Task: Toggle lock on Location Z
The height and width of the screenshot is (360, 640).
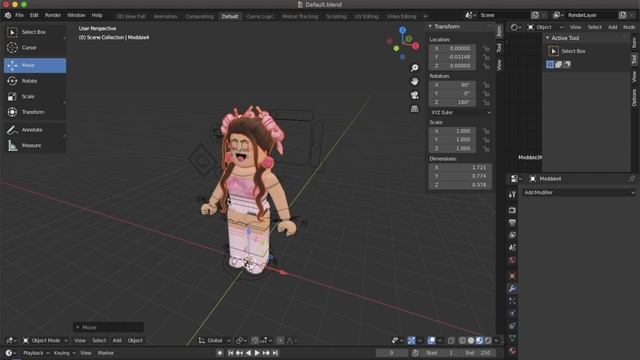Action: coord(486,66)
